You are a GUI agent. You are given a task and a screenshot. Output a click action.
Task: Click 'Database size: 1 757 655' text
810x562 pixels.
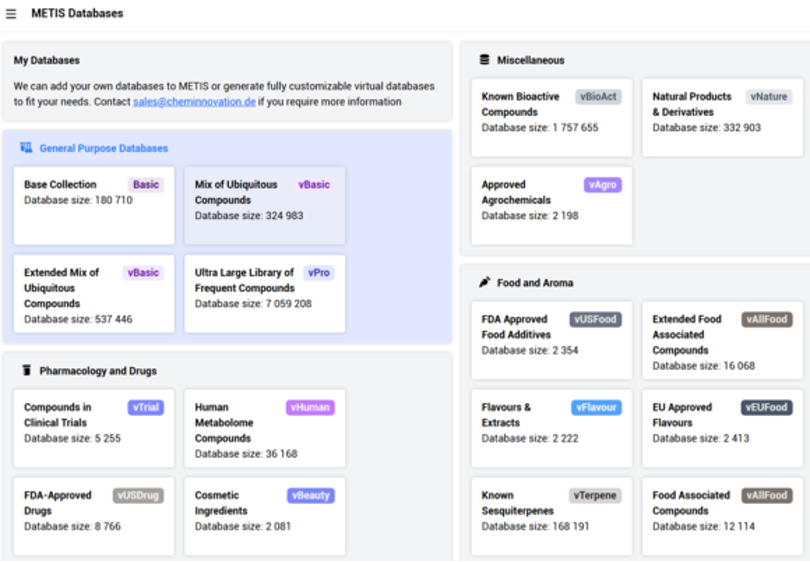[540, 128]
